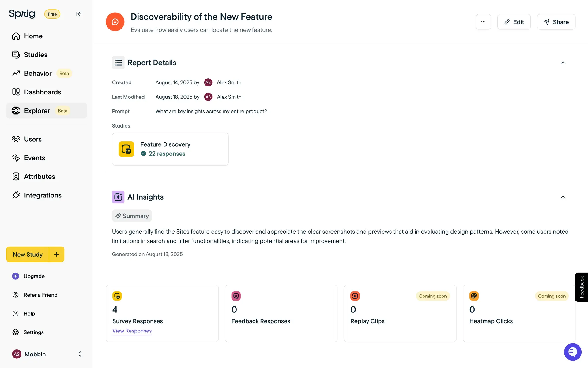Open the chat support bubble icon
588x368 pixels.
pyautogui.click(x=572, y=352)
